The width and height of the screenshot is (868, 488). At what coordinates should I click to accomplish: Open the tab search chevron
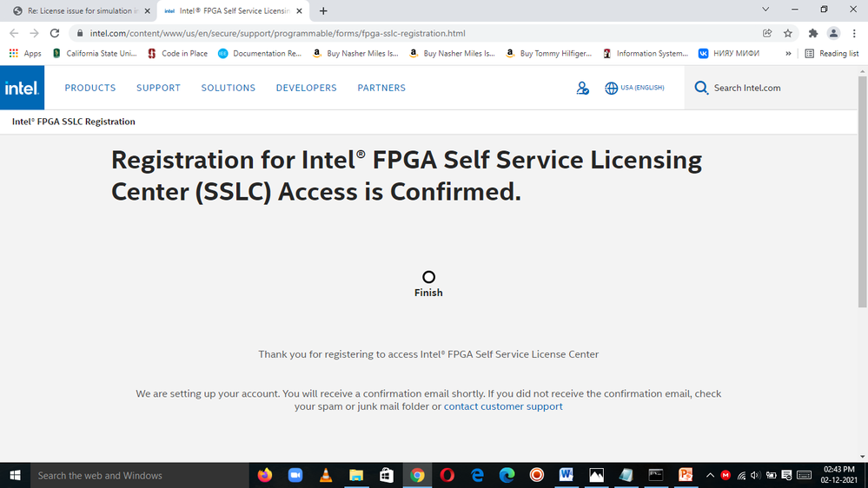tap(765, 10)
